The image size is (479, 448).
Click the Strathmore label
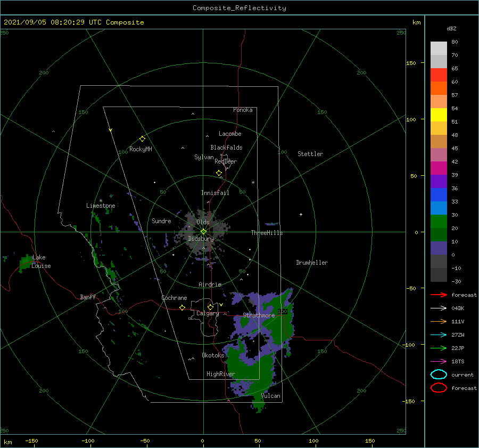[259, 315]
